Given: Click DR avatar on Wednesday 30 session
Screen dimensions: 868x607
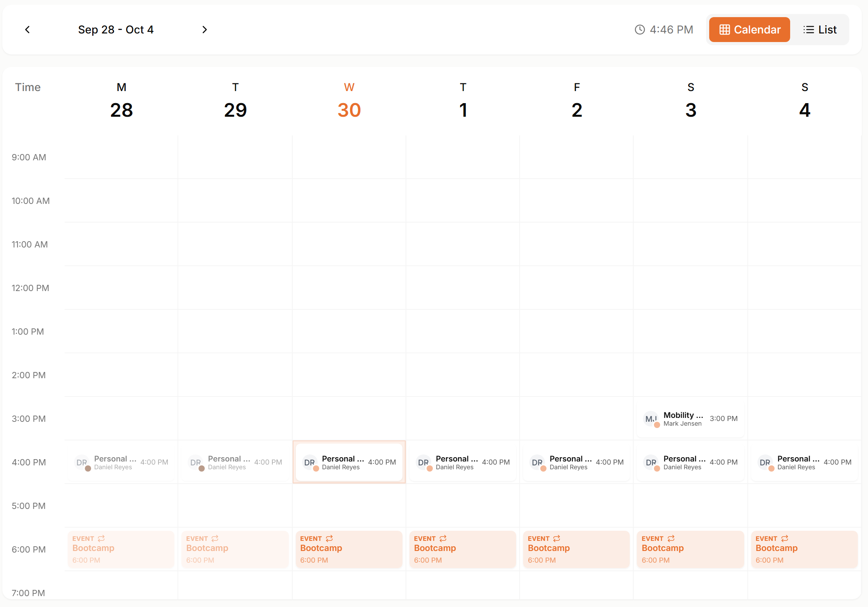Looking at the screenshot, I should pyautogui.click(x=309, y=463).
